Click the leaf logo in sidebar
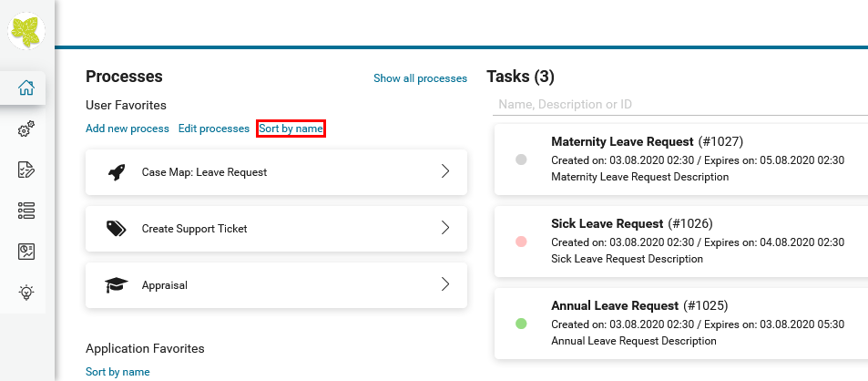The image size is (868, 381). [27, 32]
